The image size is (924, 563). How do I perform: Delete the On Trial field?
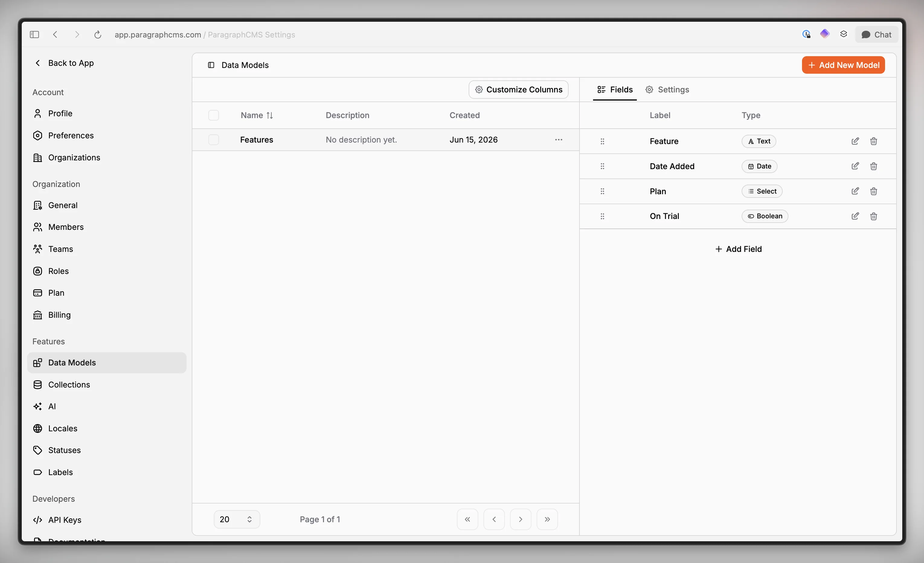click(x=873, y=217)
